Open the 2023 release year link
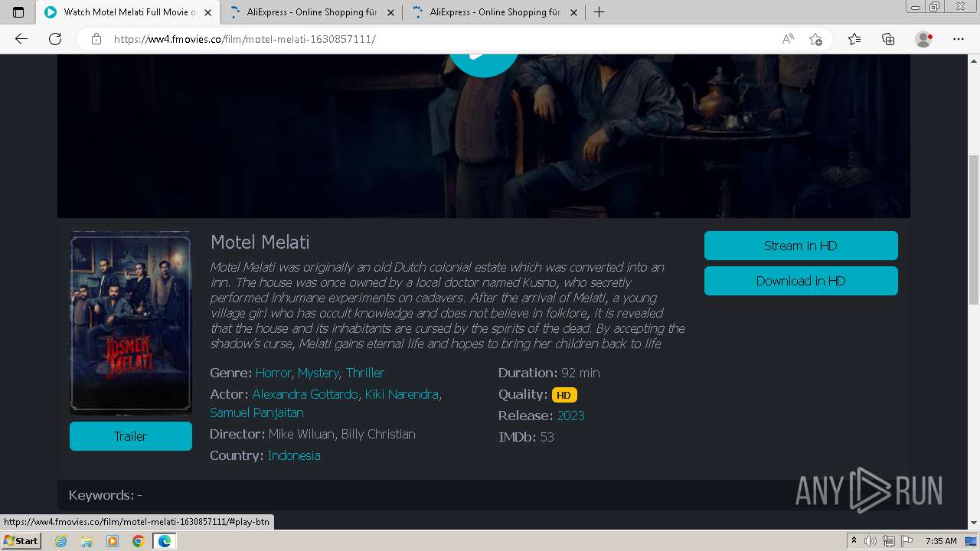 (570, 416)
